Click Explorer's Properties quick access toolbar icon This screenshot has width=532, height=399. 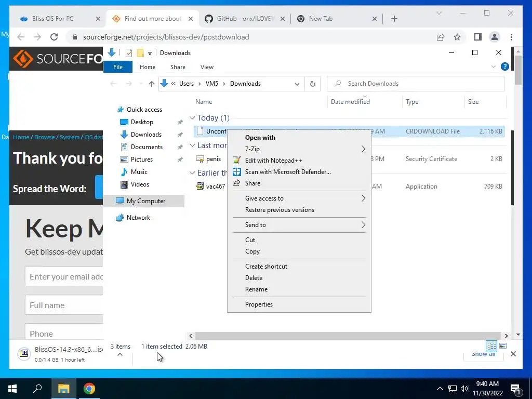click(129, 53)
